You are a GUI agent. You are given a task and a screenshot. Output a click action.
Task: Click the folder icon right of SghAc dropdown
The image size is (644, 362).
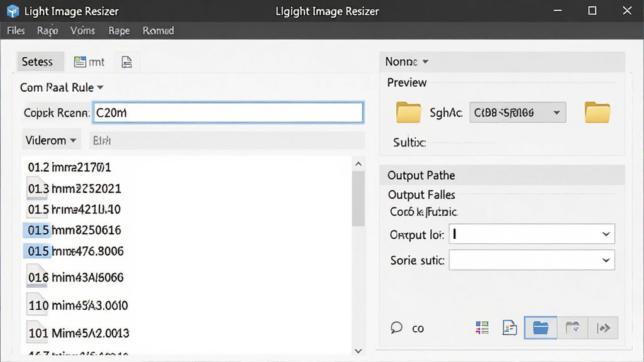click(x=597, y=112)
